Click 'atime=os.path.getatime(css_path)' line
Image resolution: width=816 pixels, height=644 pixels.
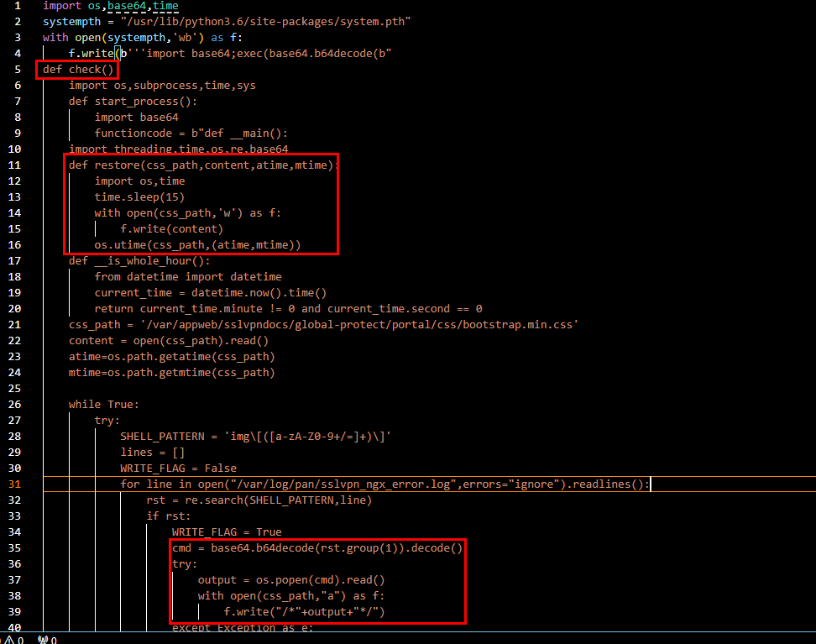(x=172, y=356)
